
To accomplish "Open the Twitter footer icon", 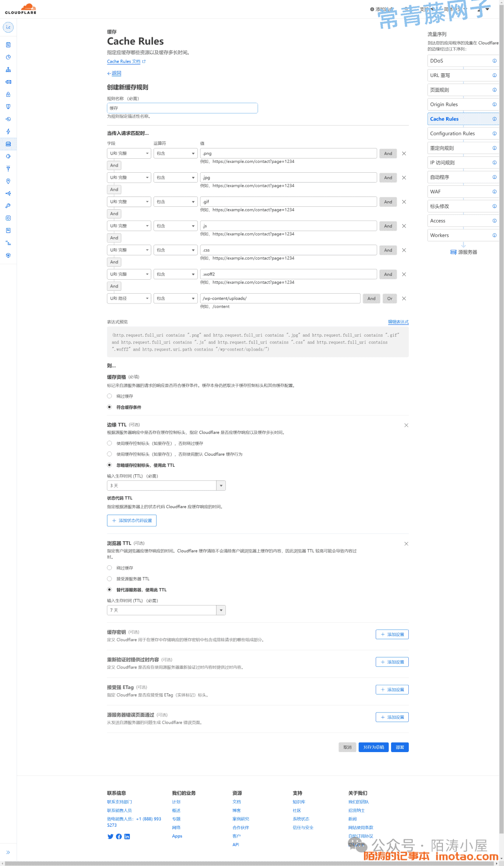I will pyautogui.click(x=111, y=837).
